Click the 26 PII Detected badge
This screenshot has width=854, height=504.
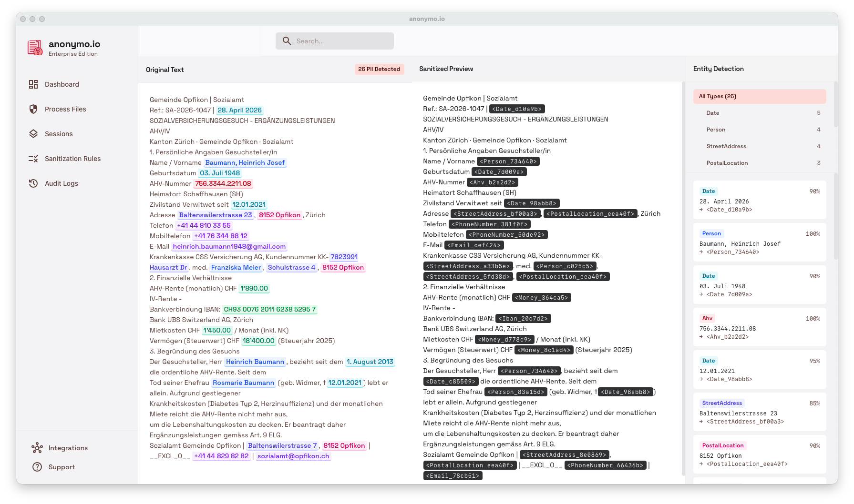(379, 69)
